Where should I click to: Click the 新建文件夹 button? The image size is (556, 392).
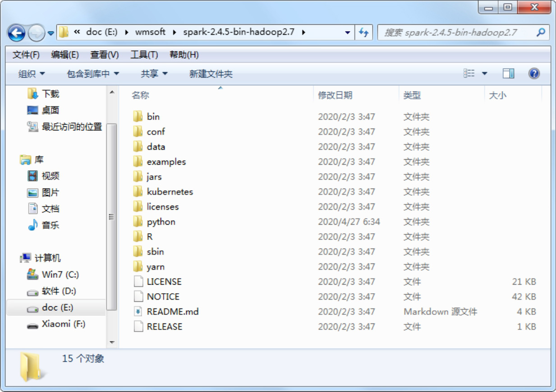point(211,74)
